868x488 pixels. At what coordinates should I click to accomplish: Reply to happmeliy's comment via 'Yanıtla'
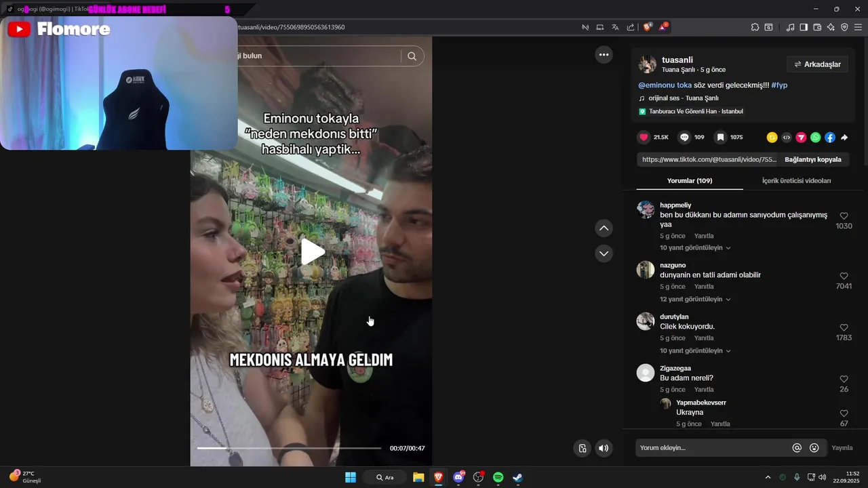tap(704, 236)
